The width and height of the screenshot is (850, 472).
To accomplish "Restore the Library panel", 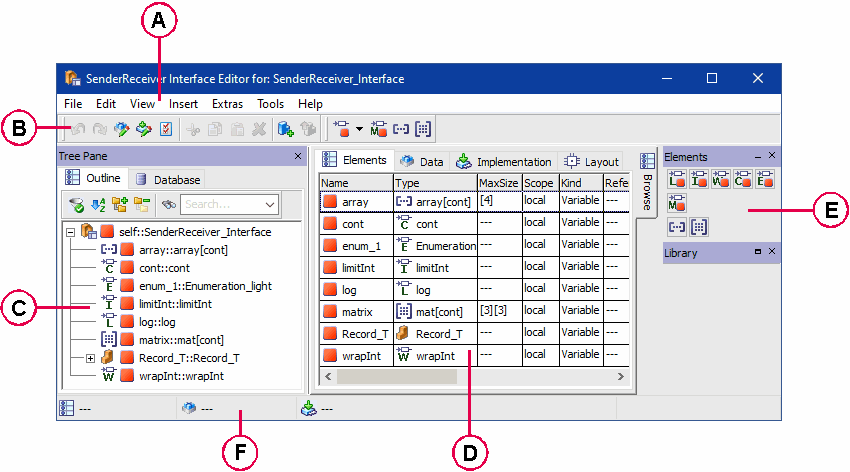I will 758,251.
